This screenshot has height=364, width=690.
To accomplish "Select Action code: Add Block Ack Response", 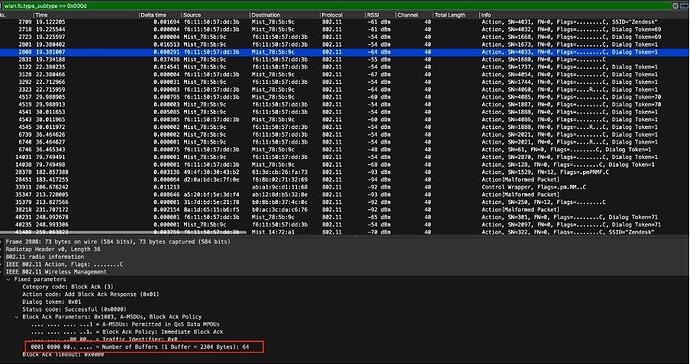I will (91, 294).
